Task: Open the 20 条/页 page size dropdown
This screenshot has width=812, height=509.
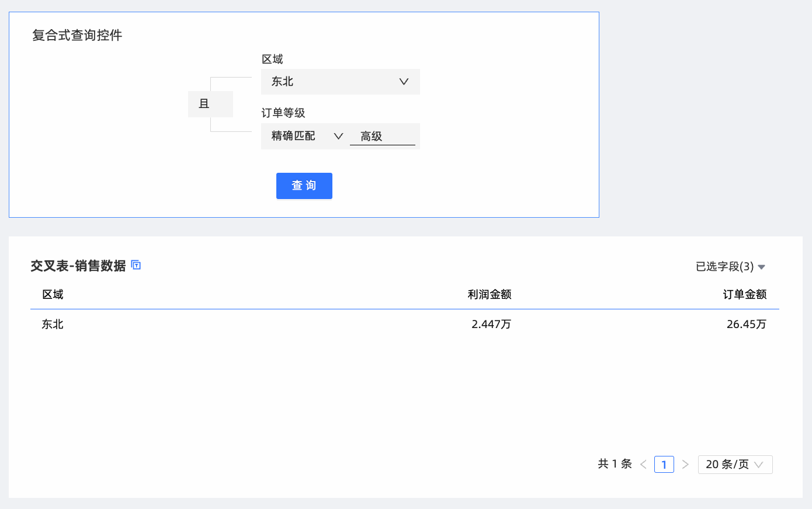Action: (x=735, y=465)
